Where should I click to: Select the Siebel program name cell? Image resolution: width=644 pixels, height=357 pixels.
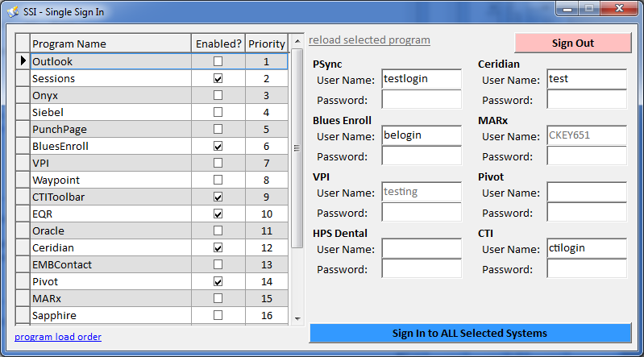[110, 112]
